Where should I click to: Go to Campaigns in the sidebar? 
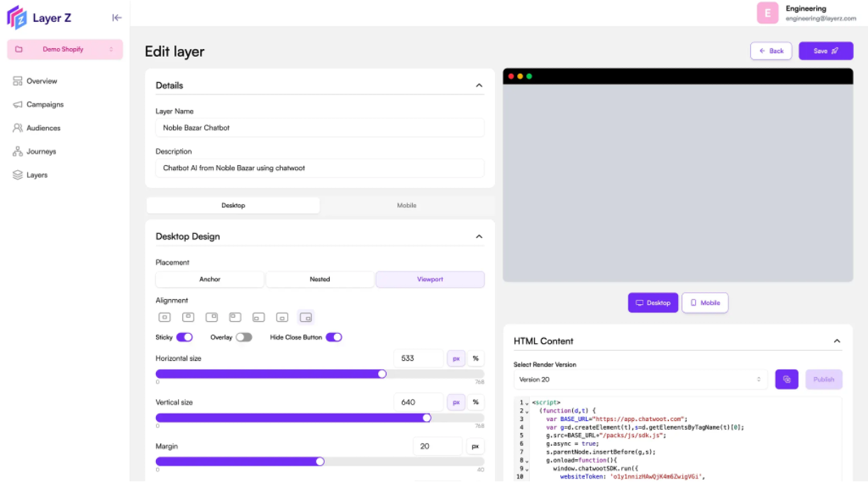pyautogui.click(x=45, y=105)
